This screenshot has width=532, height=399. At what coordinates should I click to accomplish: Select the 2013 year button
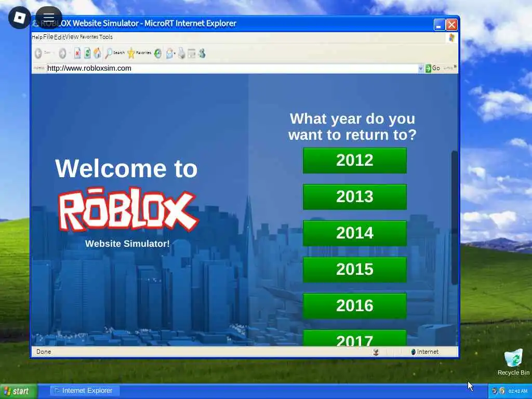354,197
